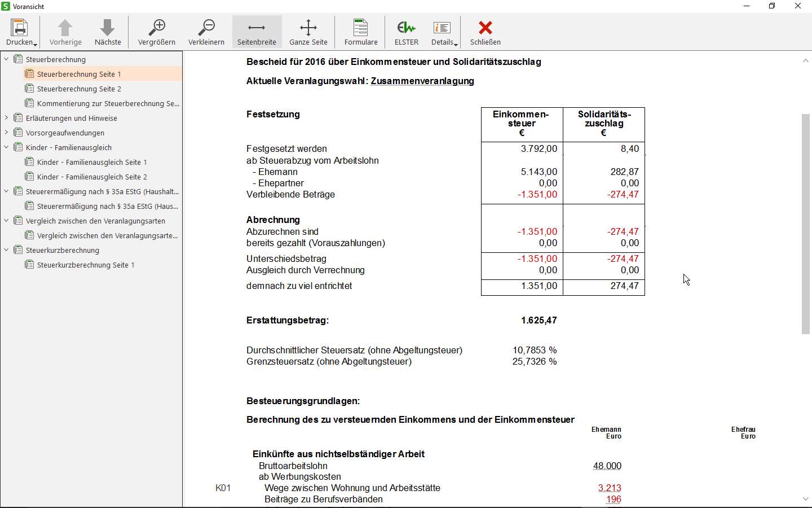
Task: Collapse the Steuerberechnung tree branch
Action: click(x=6, y=59)
